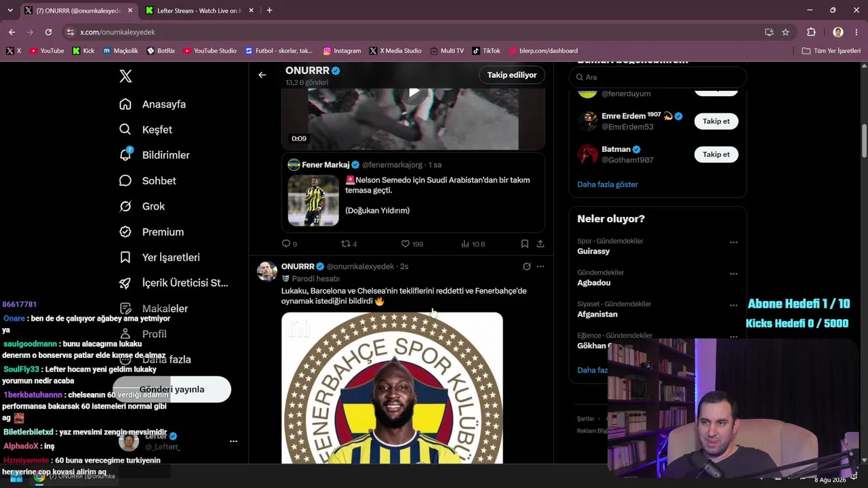
Task: Play the video in the top post
Action: click(414, 92)
